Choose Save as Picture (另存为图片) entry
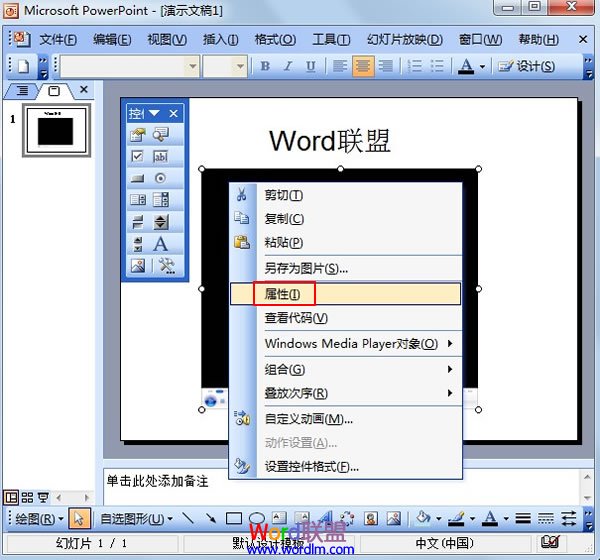This screenshot has width=600, height=560. coord(346,268)
